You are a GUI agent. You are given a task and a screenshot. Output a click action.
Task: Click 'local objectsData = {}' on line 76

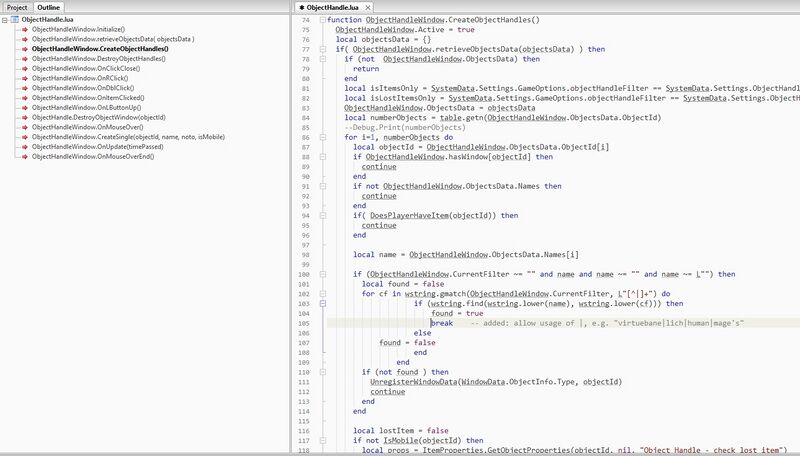[383, 39]
